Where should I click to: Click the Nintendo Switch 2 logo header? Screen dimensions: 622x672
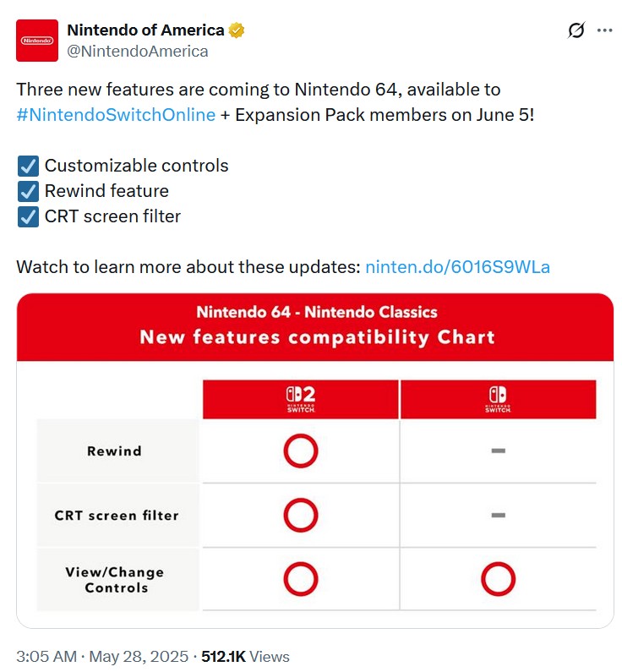[300, 399]
